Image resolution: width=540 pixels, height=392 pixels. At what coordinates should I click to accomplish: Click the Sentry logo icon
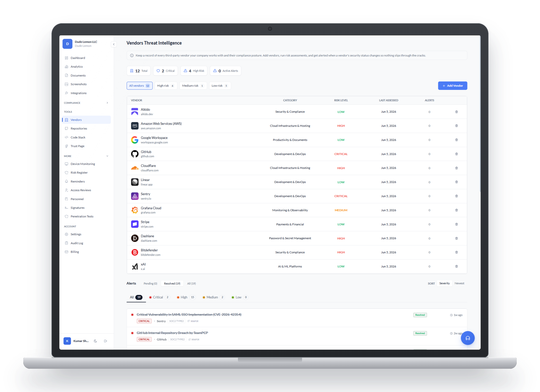tap(134, 196)
